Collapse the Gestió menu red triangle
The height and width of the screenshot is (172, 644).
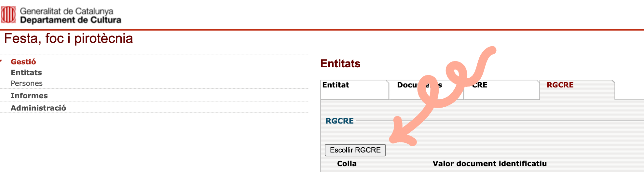click(1, 61)
